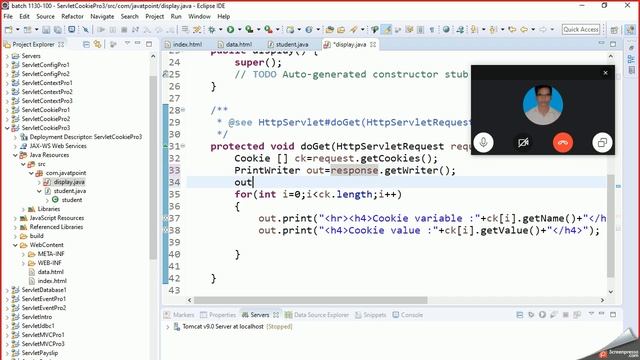
Task: Collapse the WebContent folder
Action: click(15, 245)
